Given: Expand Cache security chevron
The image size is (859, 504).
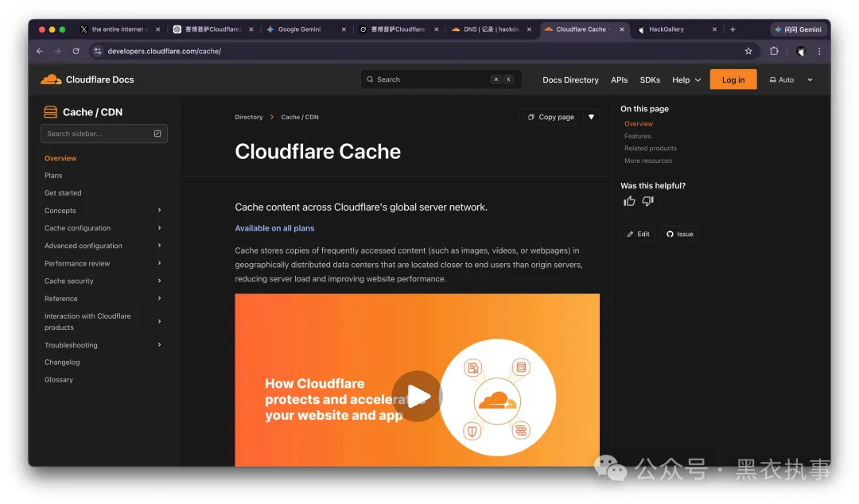Looking at the screenshot, I should click(159, 281).
